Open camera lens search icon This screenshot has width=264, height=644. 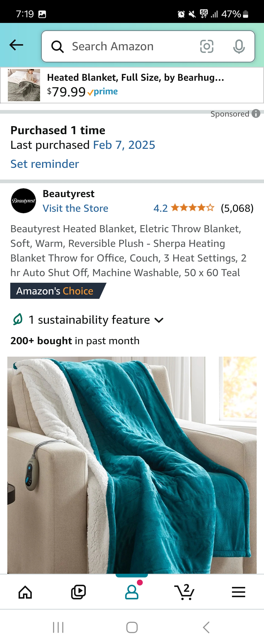pos(207,46)
